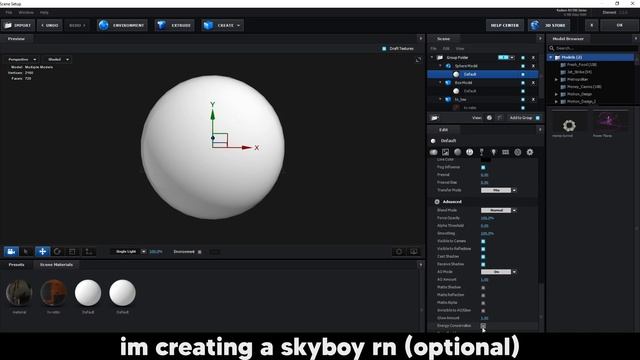Open the Transfer Mode dropdown

point(498,190)
